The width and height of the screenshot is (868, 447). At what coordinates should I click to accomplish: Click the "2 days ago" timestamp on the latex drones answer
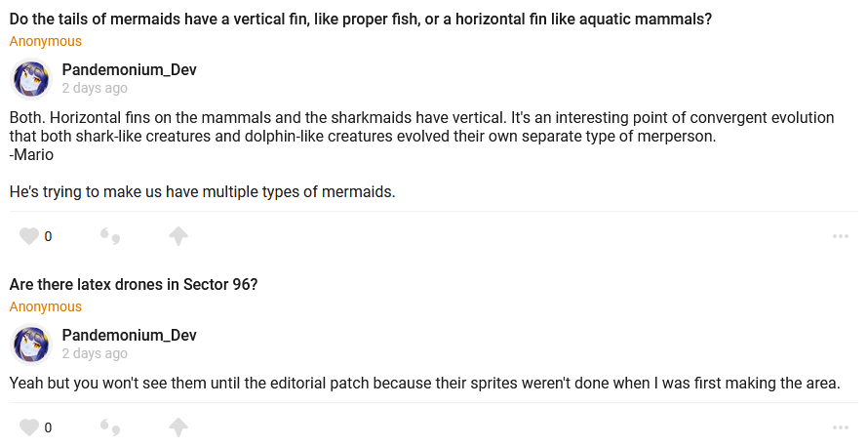(x=95, y=353)
